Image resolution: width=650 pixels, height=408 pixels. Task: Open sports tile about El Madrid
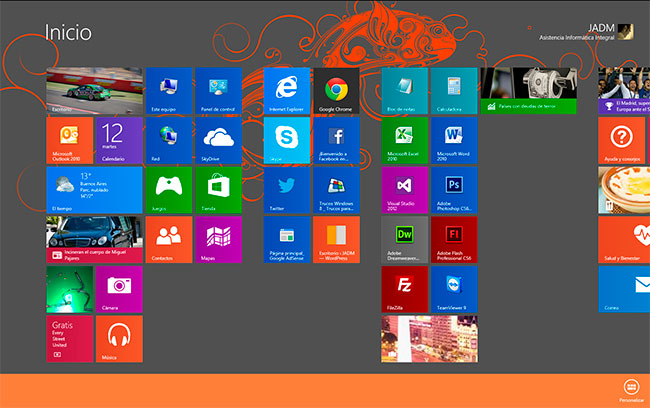click(x=624, y=91)
